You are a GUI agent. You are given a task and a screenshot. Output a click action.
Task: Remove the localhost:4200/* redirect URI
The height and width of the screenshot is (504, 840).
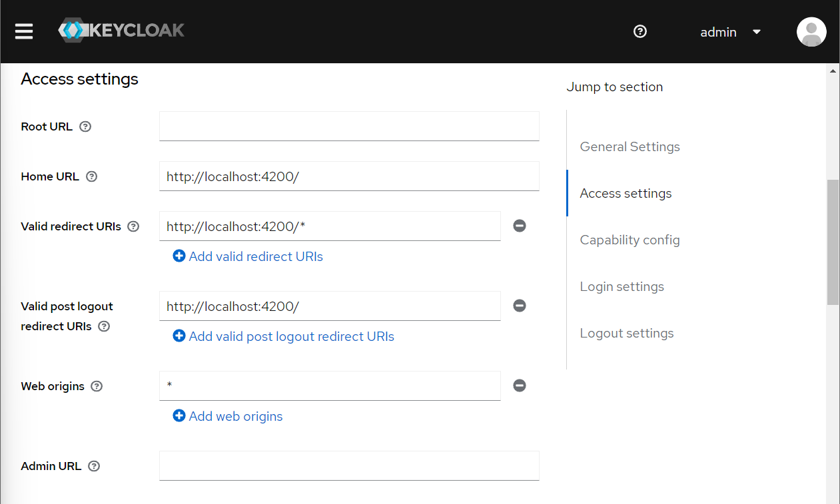pos(520,226)
